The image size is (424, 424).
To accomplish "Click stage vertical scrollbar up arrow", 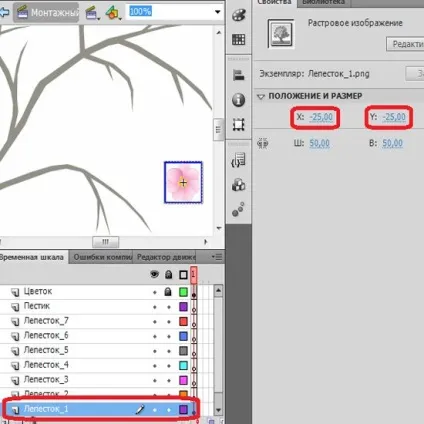I will (219, 33).
